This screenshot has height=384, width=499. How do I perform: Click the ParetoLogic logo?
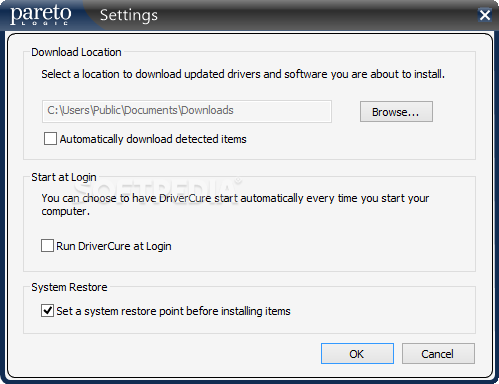[41, 15]
